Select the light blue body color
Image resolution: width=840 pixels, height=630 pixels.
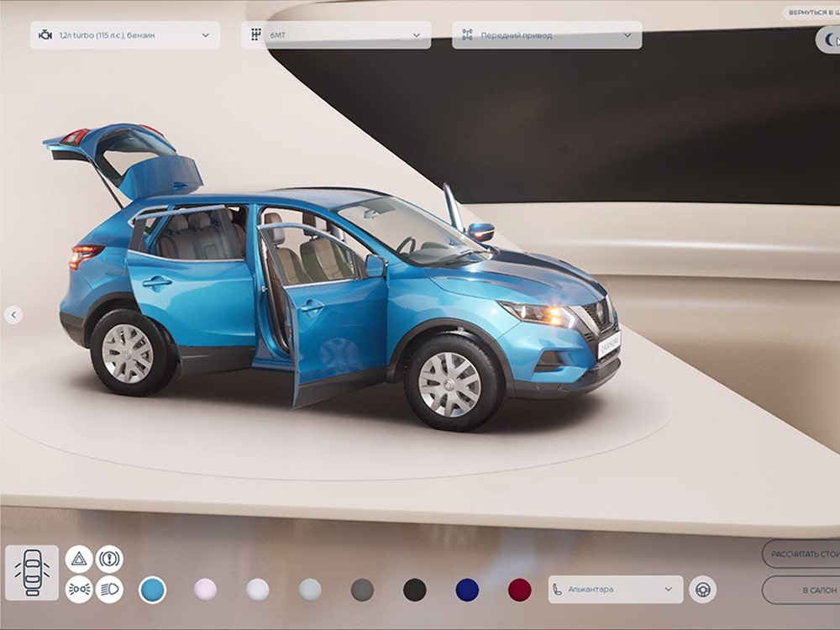(x=153, y=590)
